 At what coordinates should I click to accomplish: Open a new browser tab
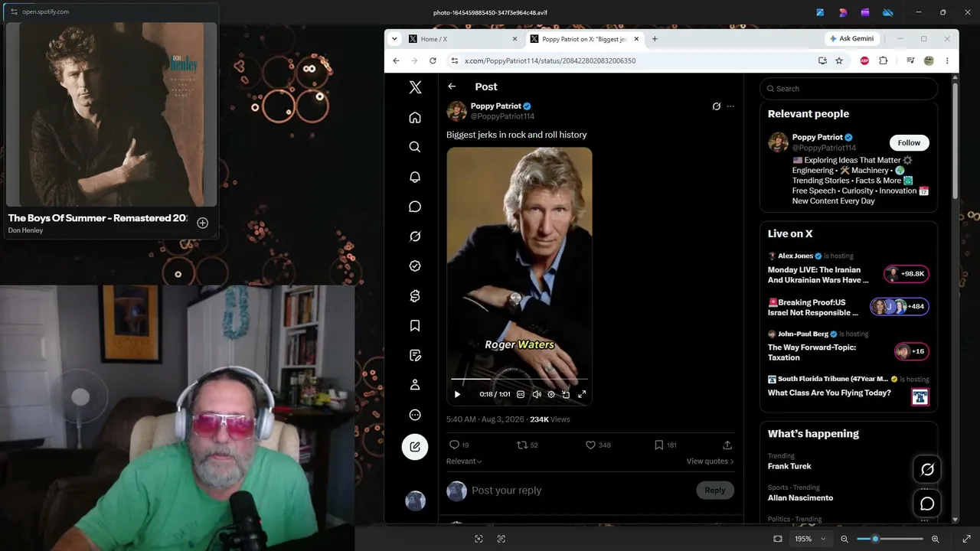[655, 39]
